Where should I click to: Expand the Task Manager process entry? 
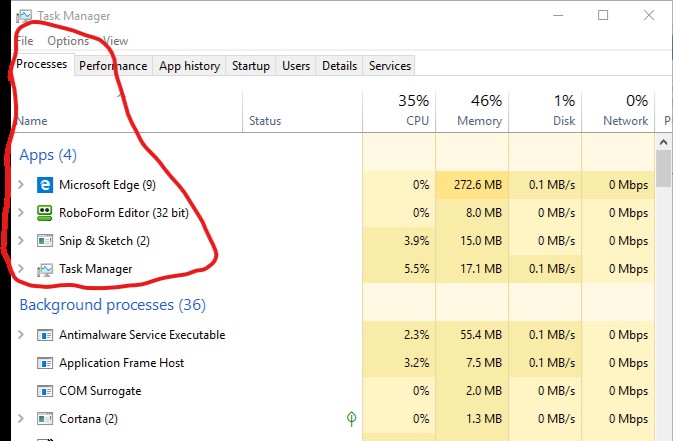21,269
